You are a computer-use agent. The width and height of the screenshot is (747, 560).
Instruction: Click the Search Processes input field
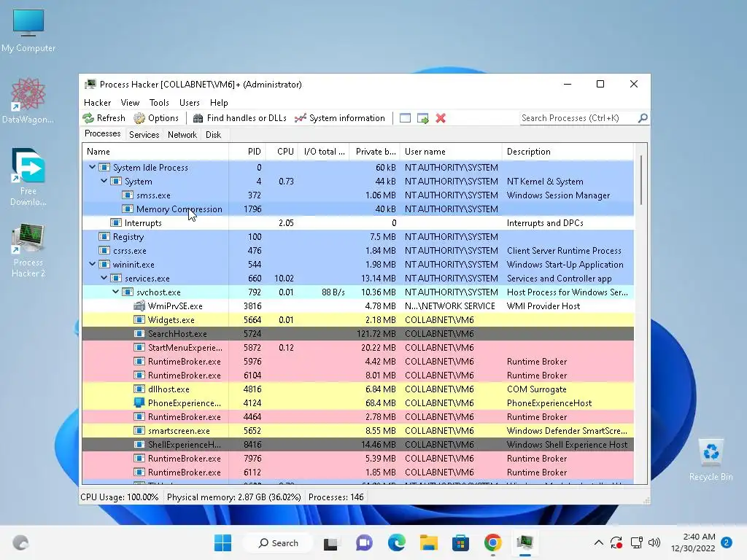point(578,118)
